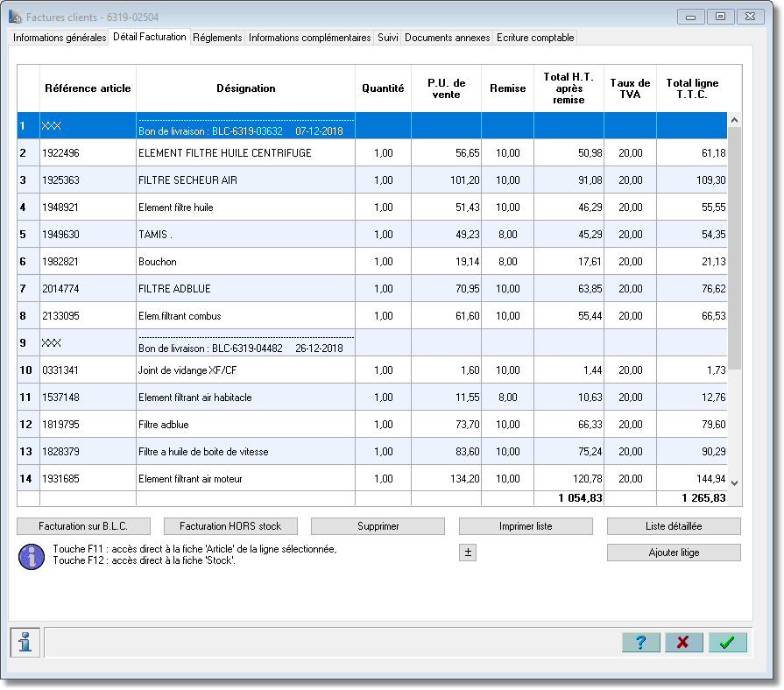Click the Quantité column header
The height and width of the screenshot is (690, 784).
coord(383,88)
